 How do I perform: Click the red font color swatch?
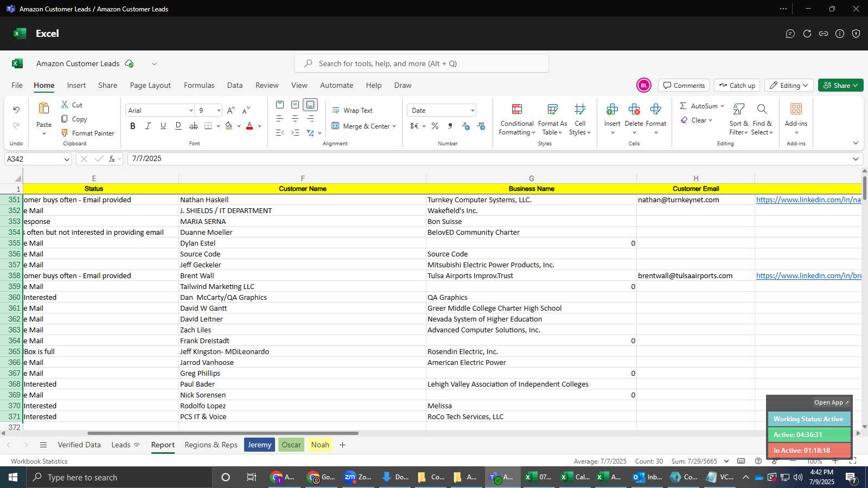click(250, 126)
